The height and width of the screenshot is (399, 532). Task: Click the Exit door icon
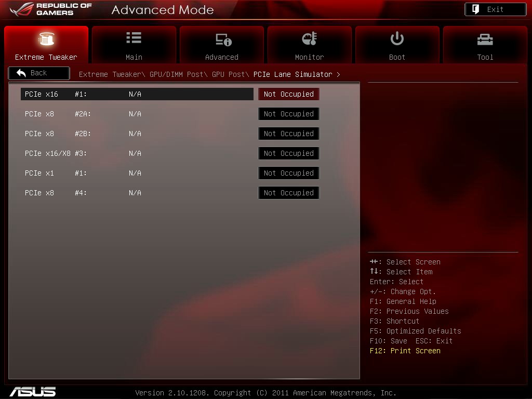coord(476,9)
